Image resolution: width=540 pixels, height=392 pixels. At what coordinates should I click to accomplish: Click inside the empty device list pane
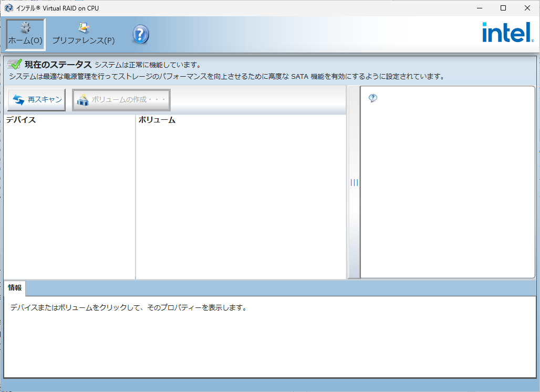pos(69,200)
